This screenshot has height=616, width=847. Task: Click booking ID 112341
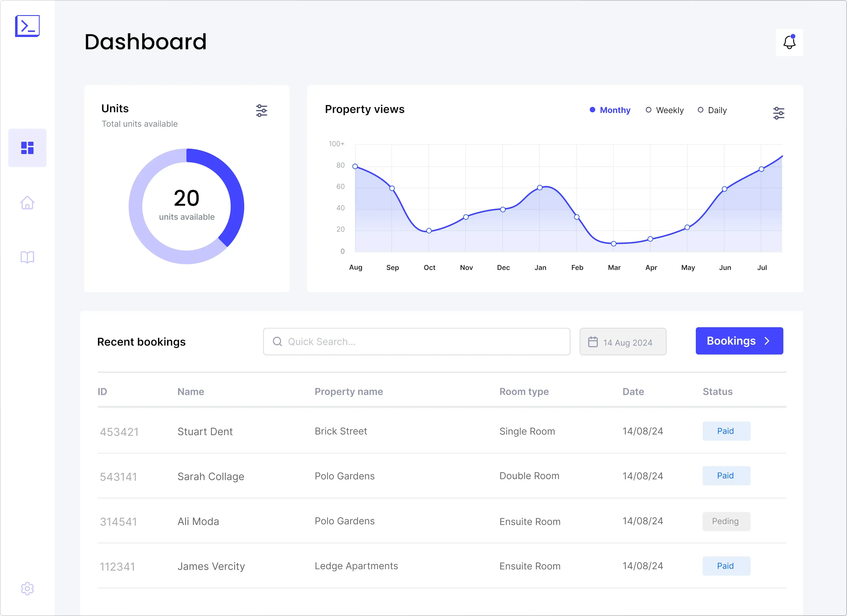(117, 567)
